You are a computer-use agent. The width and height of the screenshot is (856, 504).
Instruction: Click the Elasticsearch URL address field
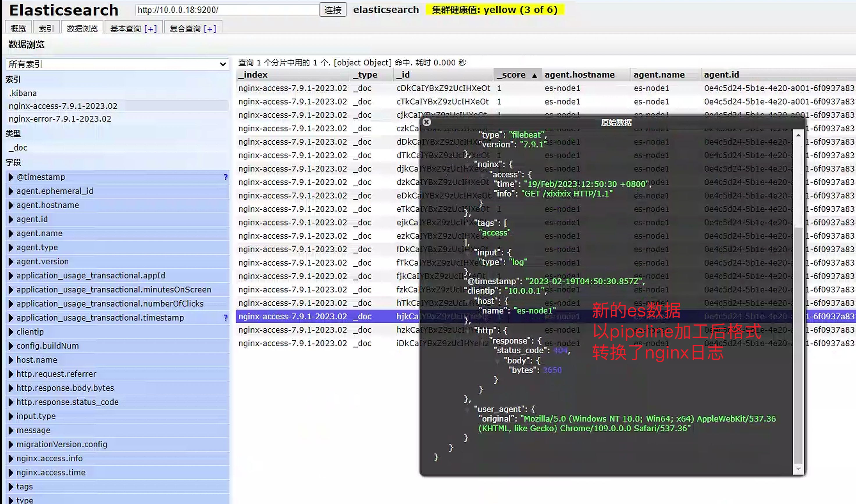[227, 10]
